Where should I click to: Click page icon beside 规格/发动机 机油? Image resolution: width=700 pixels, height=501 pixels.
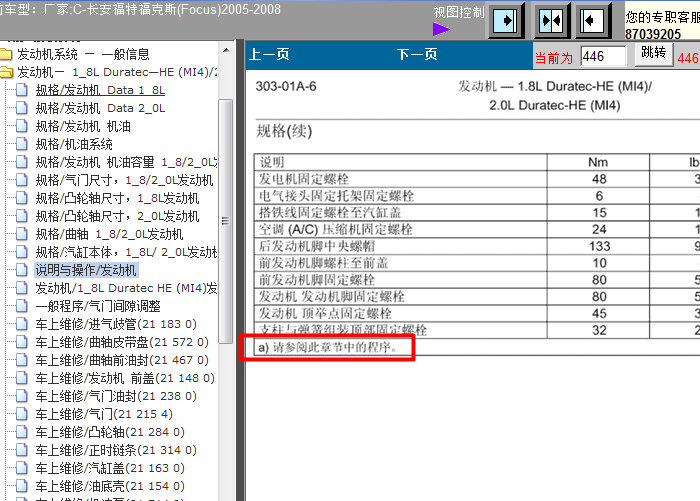click(21, 126)
